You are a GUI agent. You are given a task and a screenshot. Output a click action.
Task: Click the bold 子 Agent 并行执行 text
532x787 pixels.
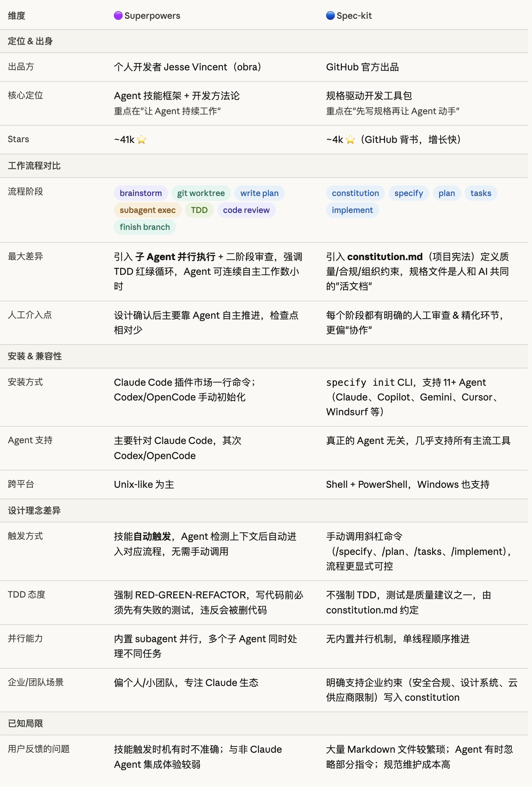tap(175, 257)
